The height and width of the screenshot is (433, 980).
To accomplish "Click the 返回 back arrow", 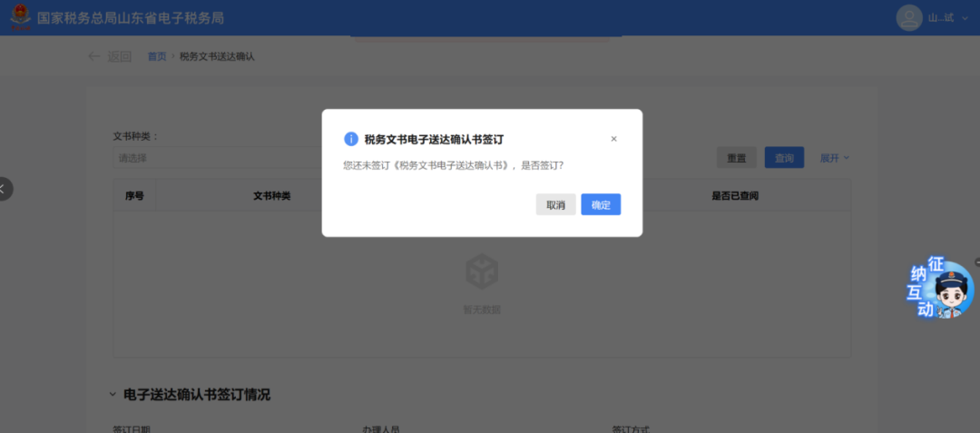I will [94, 56].
